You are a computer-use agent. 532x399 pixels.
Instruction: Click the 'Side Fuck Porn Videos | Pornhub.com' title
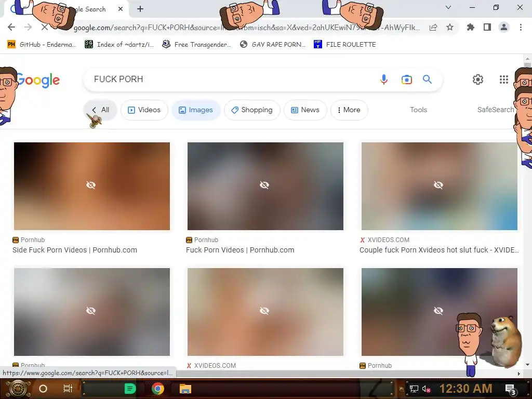tap(75, 250)
